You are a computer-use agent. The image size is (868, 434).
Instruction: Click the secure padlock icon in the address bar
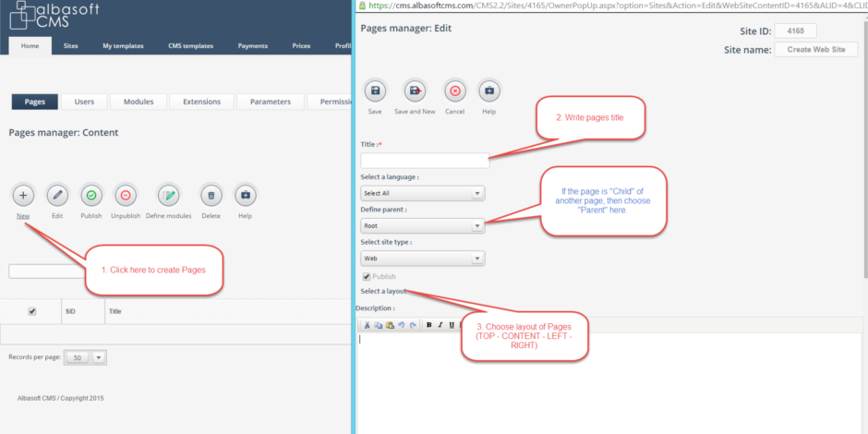coord(362,5)
